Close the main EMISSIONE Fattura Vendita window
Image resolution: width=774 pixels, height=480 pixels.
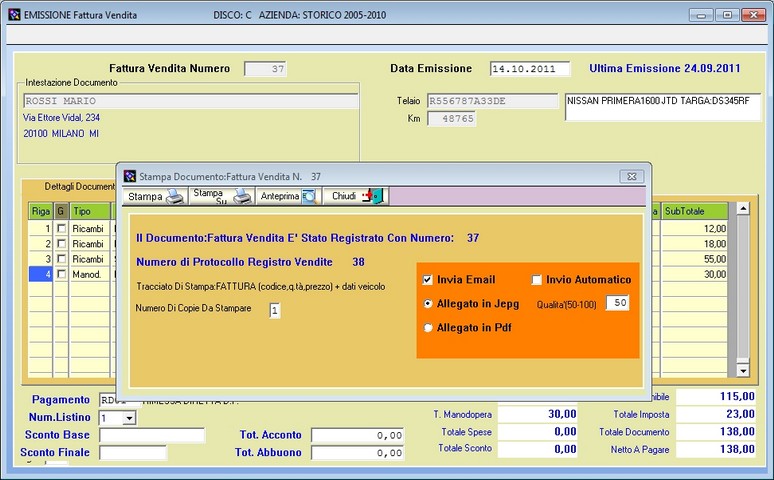754,15
